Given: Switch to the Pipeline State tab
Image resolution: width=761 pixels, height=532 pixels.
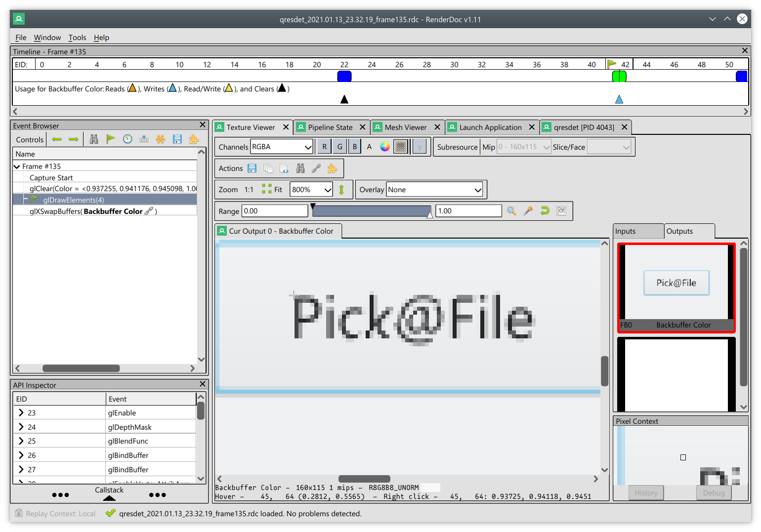Looking at the screenshot, I should click(x=331, y=127).
